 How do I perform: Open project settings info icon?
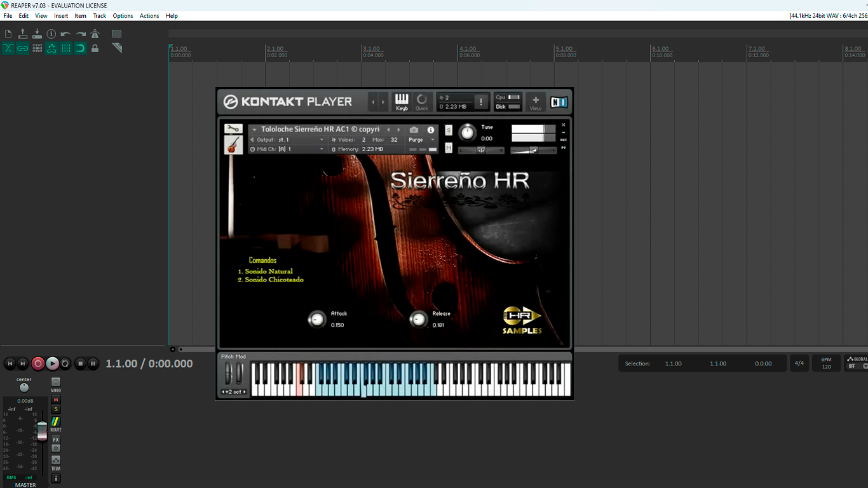pyautogui.click(x=51, y=34)
